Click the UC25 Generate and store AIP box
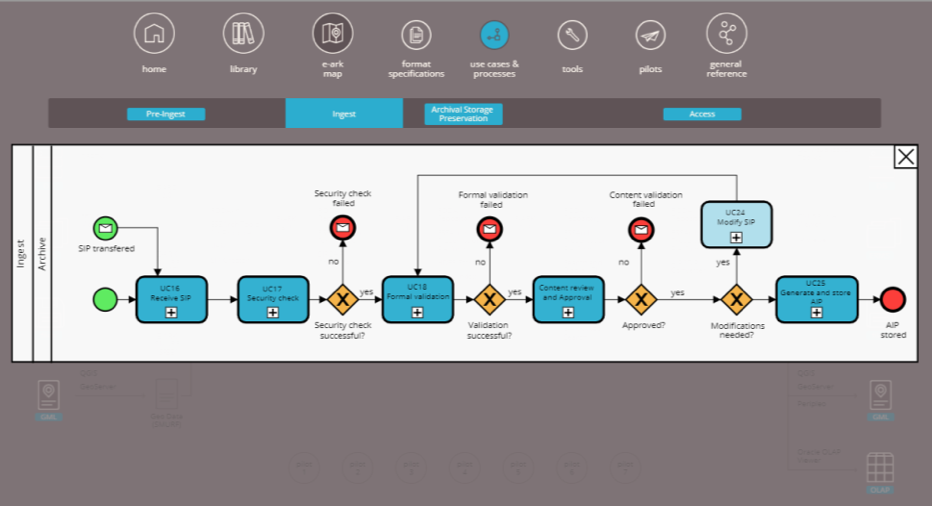932x506 pixels. pos(816,299)
